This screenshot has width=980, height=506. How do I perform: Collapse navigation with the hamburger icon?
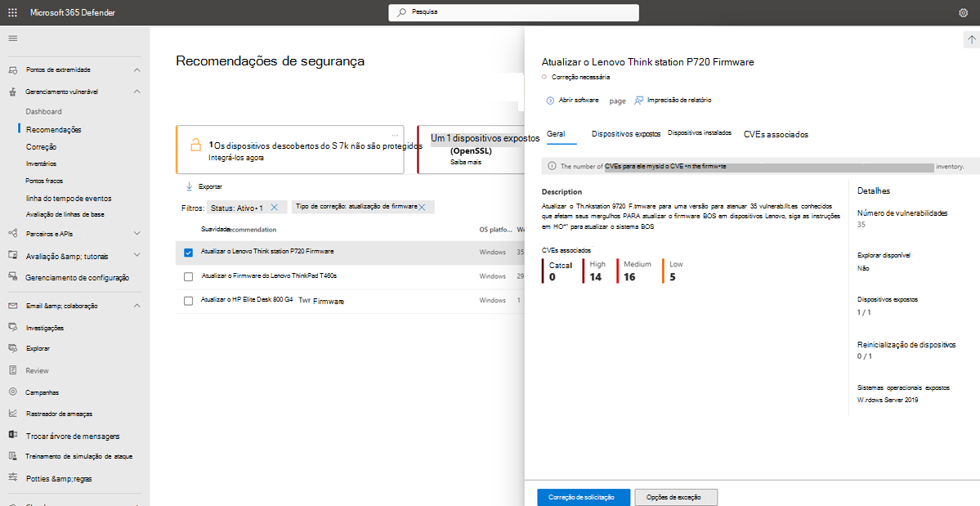click(x=12, y=37)
